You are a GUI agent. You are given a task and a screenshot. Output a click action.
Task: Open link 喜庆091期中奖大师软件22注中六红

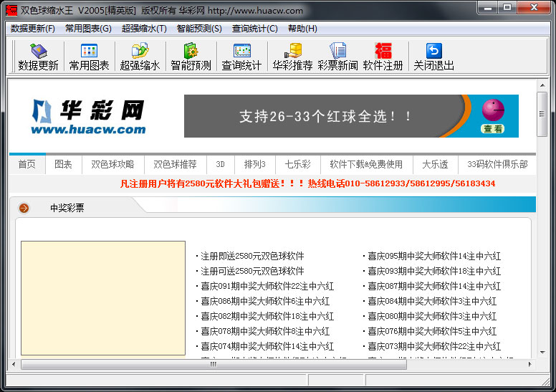[x=267, y=286]
